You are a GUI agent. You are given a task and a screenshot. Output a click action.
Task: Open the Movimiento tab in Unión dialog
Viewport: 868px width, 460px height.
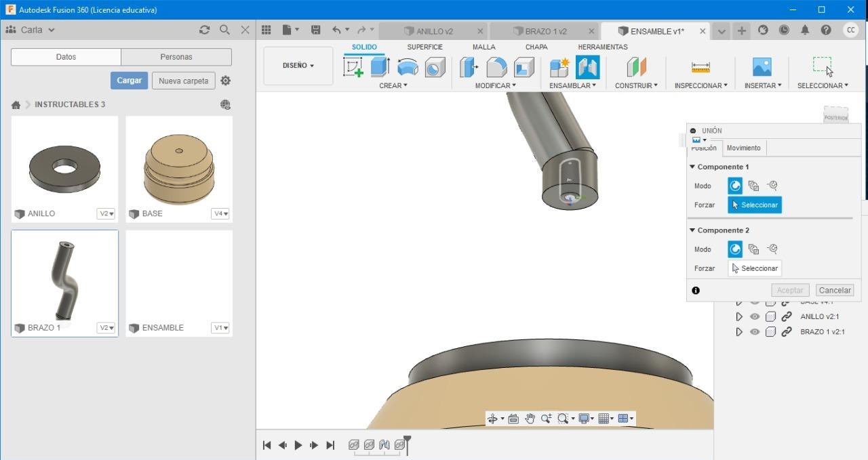[744, 148]
